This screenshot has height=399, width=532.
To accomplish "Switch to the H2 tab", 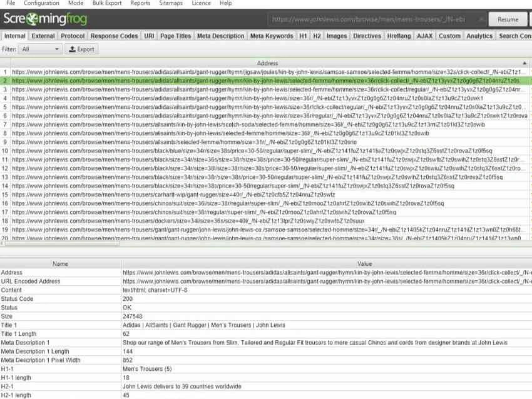I will [x=317, y=36].
